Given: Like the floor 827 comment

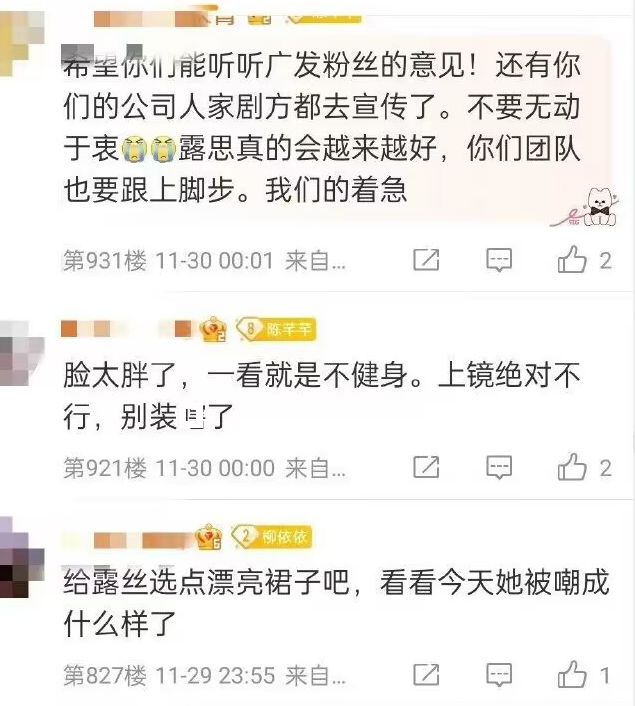Looking at the screenshot, I should coord(572,674).
